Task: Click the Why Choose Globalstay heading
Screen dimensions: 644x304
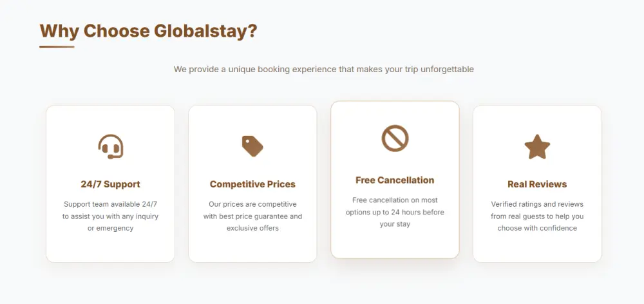Action: 148,31
